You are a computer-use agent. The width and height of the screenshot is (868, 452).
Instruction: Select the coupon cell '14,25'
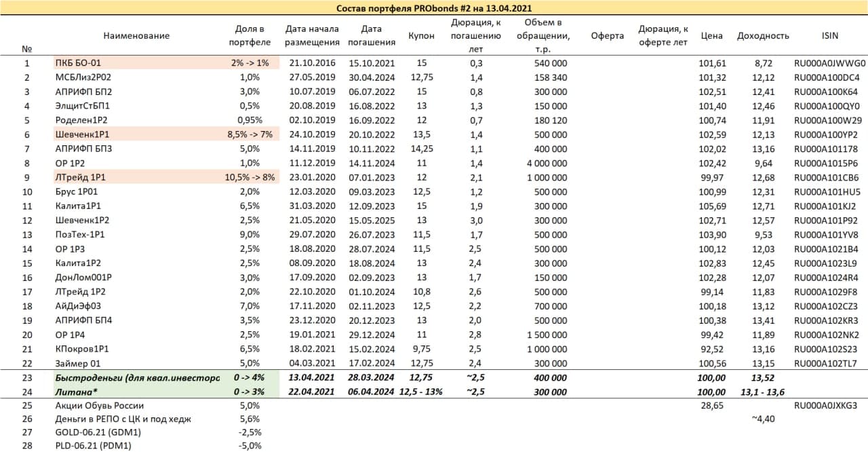422,149
